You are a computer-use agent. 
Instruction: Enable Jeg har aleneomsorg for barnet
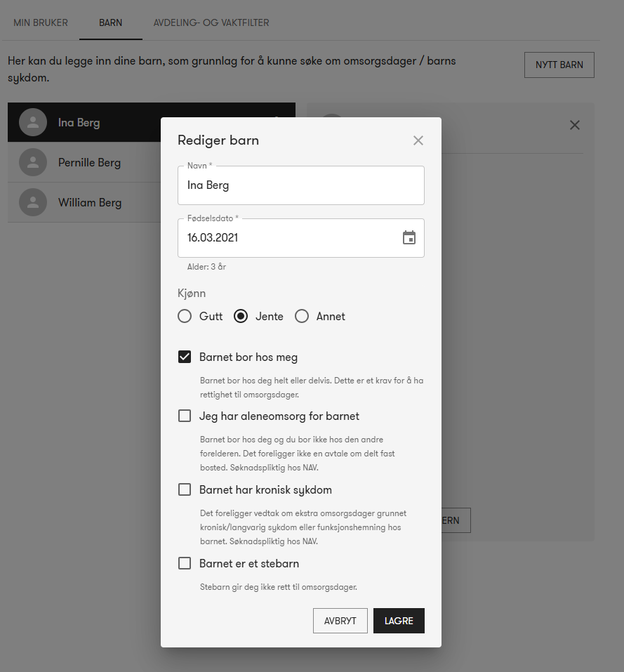[x=185, y=416]
